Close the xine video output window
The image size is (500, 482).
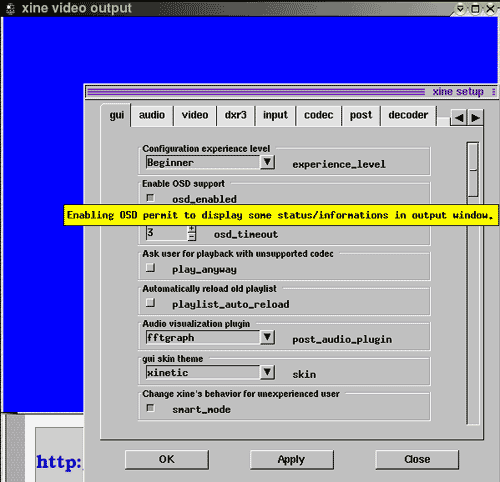[491, 9]
